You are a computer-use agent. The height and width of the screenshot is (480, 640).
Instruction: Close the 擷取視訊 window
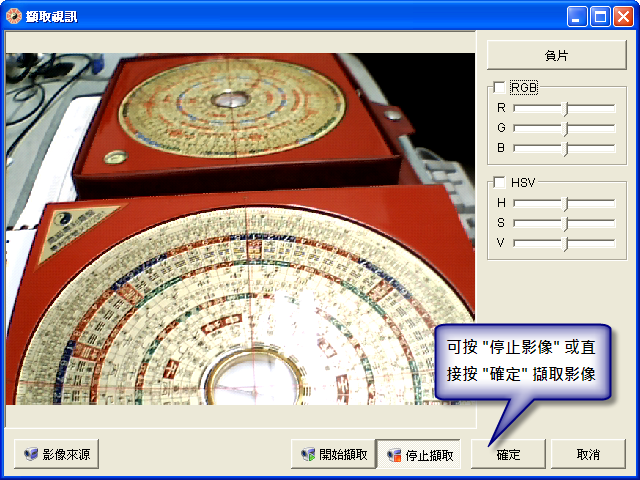click(624, 17)
